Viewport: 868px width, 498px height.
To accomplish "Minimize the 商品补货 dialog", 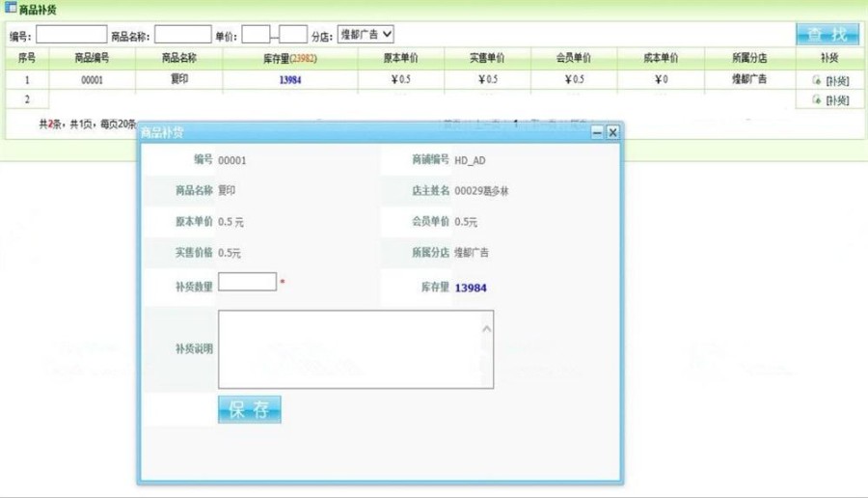I will pos(597,132).
